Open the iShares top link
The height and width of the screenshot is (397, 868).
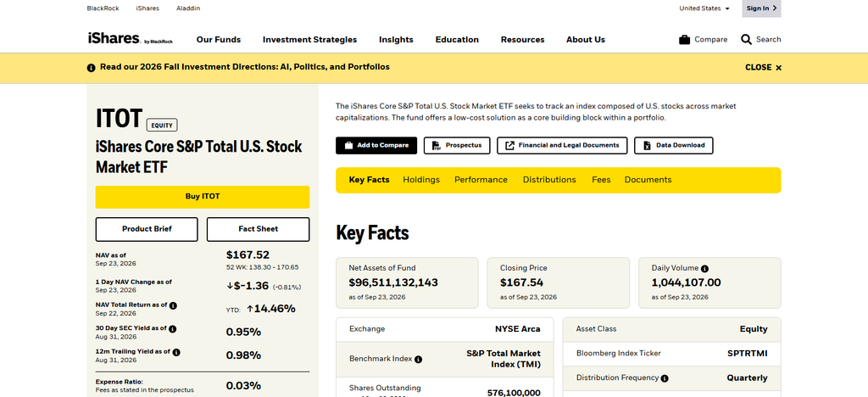pos(147,8)
